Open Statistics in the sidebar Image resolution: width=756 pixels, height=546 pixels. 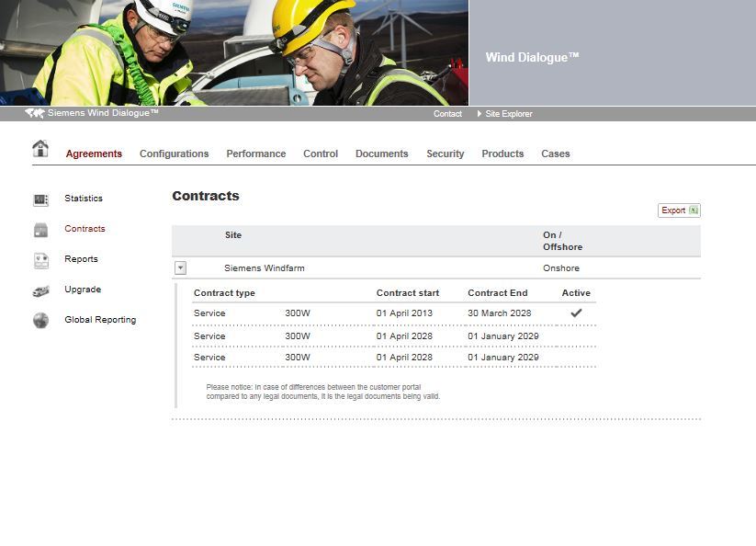pyautogui.click(x=84, y=199)
